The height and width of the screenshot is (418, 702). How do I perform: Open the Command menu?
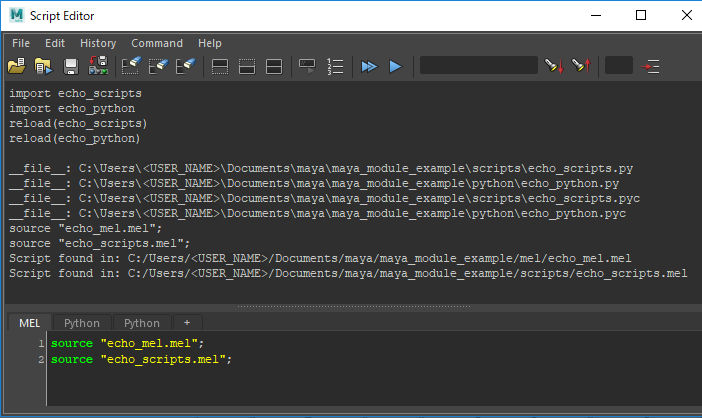[x=157, y=43]
